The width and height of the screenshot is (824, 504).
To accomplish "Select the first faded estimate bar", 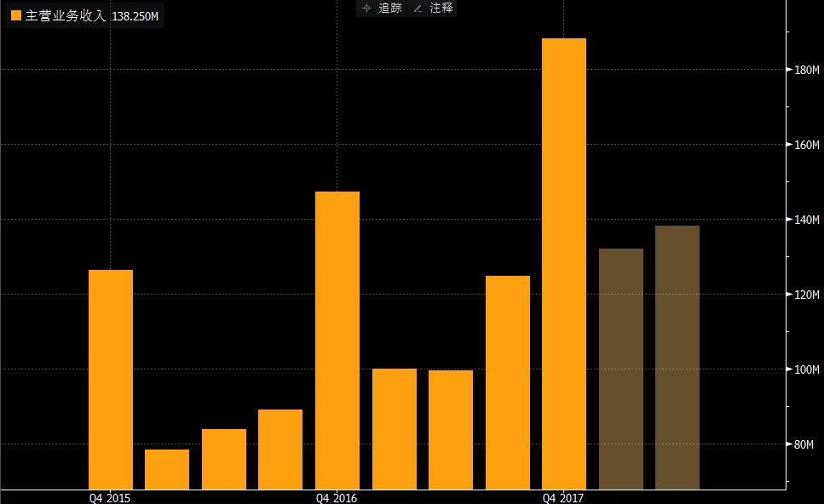I will [621, 369].
